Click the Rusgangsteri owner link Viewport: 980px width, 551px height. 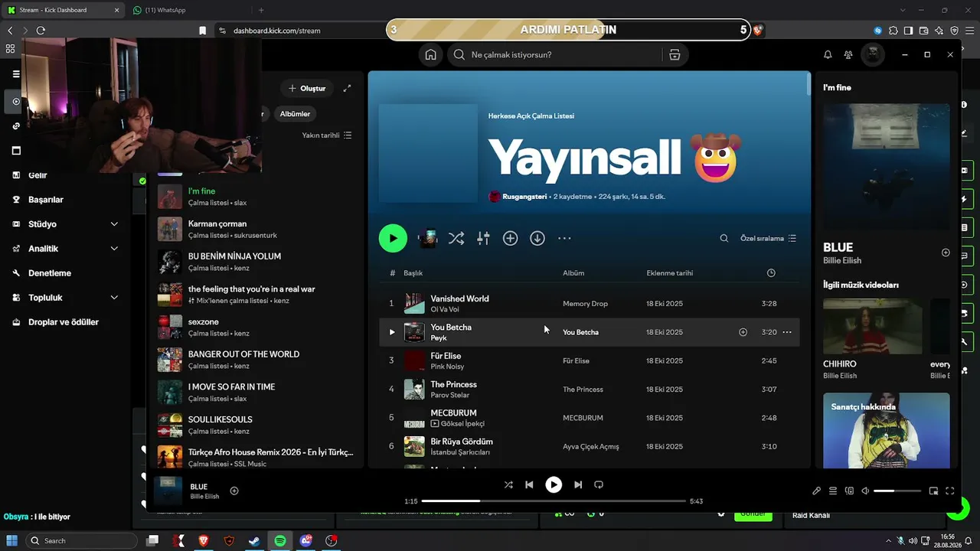click(524, 197)
